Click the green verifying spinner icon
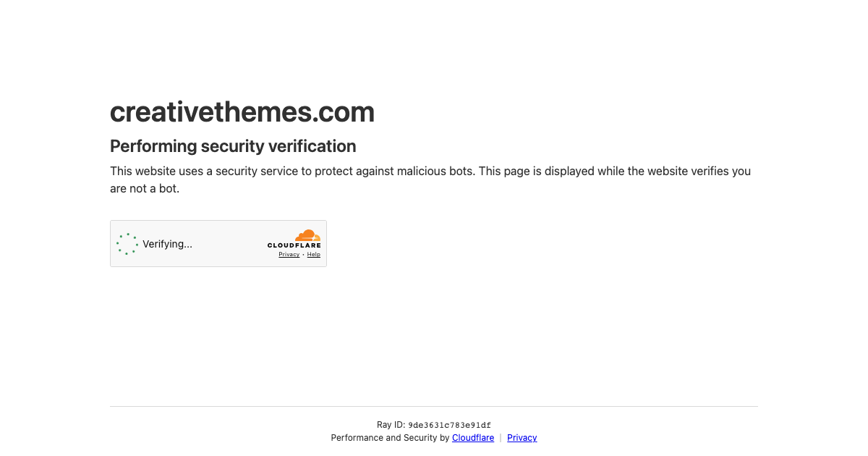Viewport: 868px width, 456px height. 127,244
